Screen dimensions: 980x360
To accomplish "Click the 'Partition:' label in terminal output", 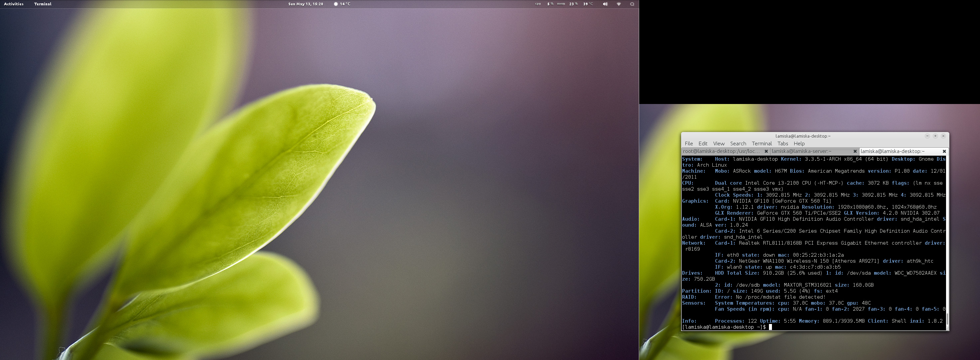I will (697, 291).
